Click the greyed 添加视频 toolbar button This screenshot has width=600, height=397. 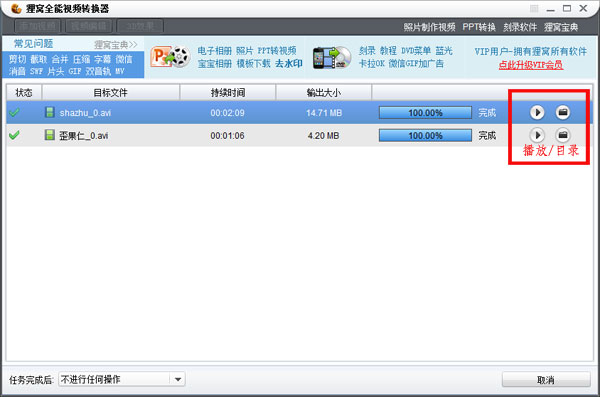pyautogui.click(x=38, y=26)
